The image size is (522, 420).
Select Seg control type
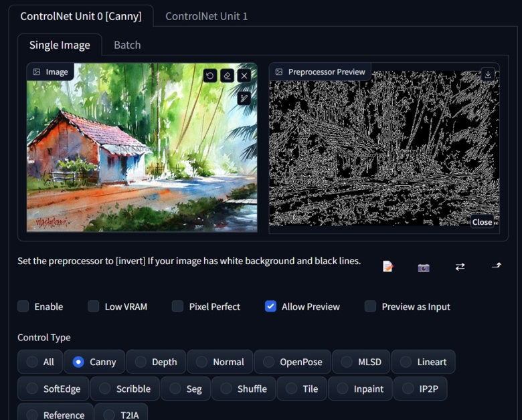click(185, 389)
